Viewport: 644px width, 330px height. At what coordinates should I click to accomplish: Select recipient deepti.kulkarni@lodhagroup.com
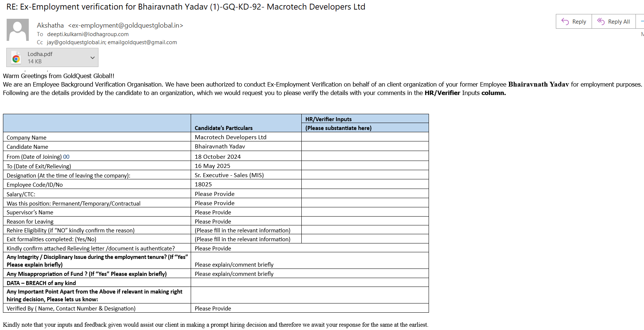click(x=88, y=34)
